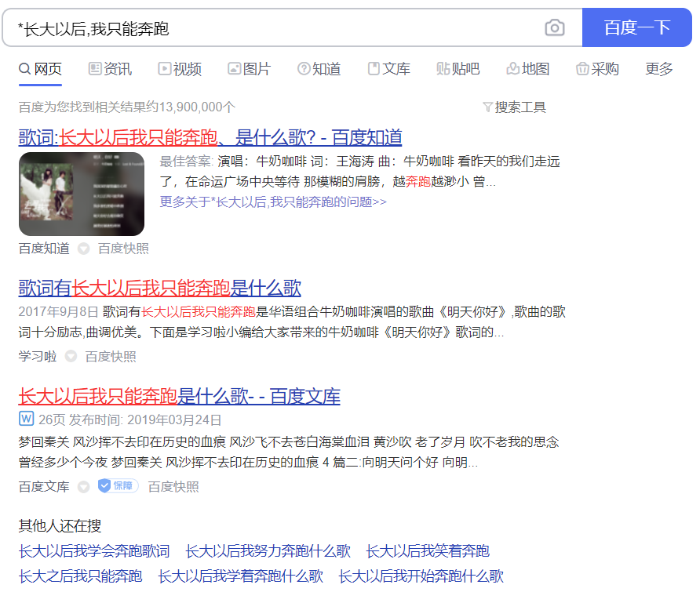Open 百度快照 for the 学习啦 result
The image size is (700, 592).
[111, 357]
